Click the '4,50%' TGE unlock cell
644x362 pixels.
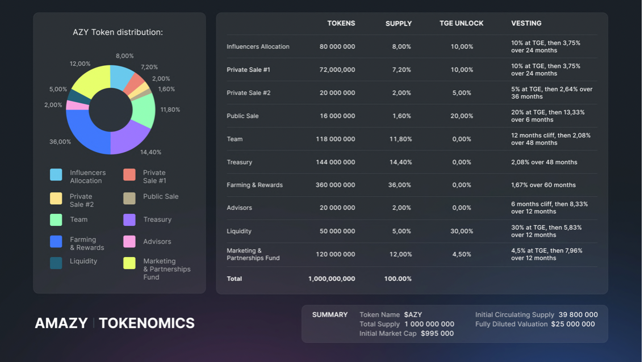462,254
